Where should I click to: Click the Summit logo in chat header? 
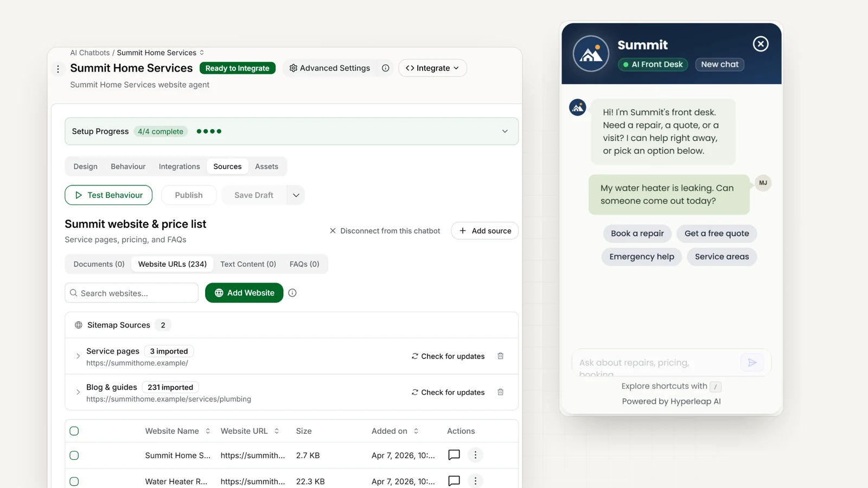[x=591, y=54]
